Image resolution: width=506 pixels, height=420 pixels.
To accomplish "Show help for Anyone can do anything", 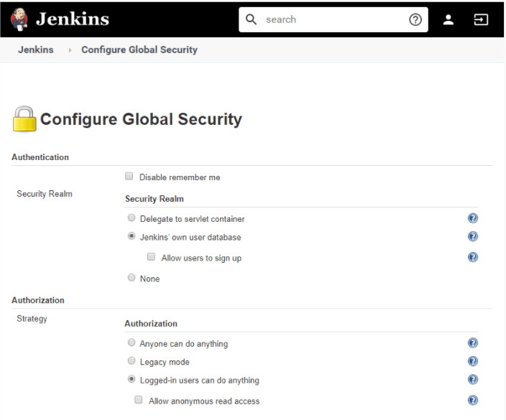I will coord(473,343).
